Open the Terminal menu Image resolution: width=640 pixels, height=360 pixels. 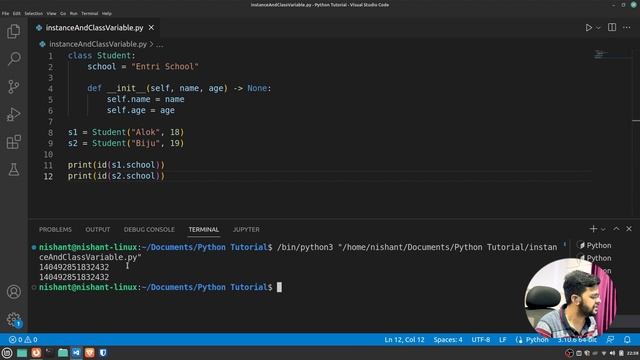[x=89, y=13]
